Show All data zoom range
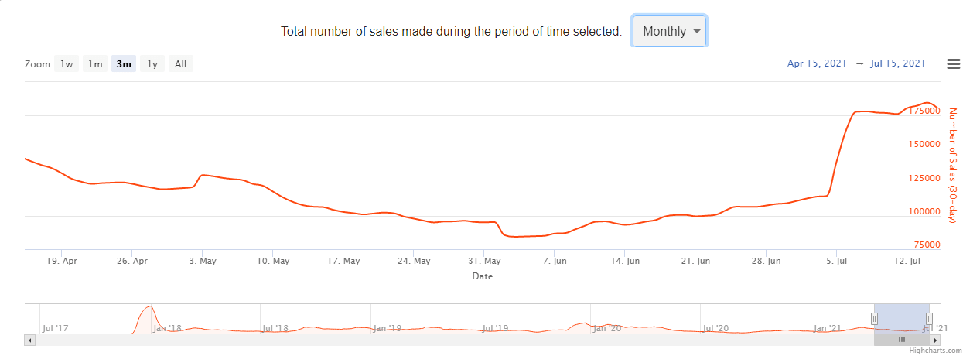Viewport: 980px width, 356px height. point(180,64)
